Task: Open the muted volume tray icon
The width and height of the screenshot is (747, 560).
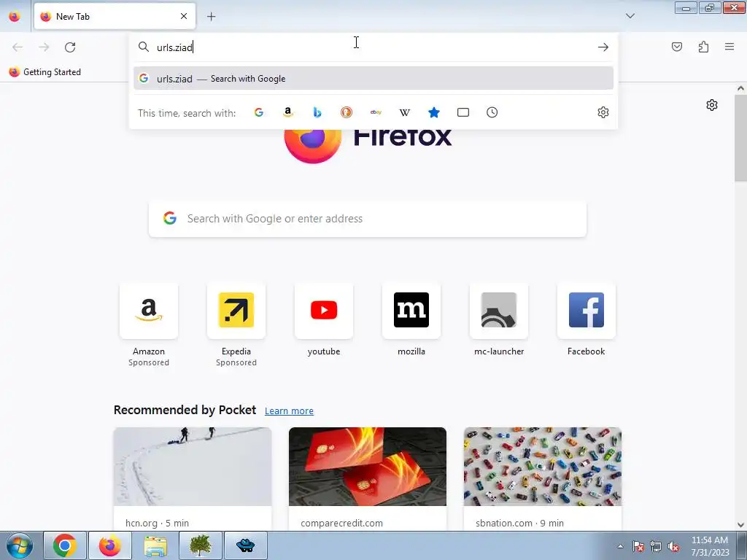Action: (673, 547)
